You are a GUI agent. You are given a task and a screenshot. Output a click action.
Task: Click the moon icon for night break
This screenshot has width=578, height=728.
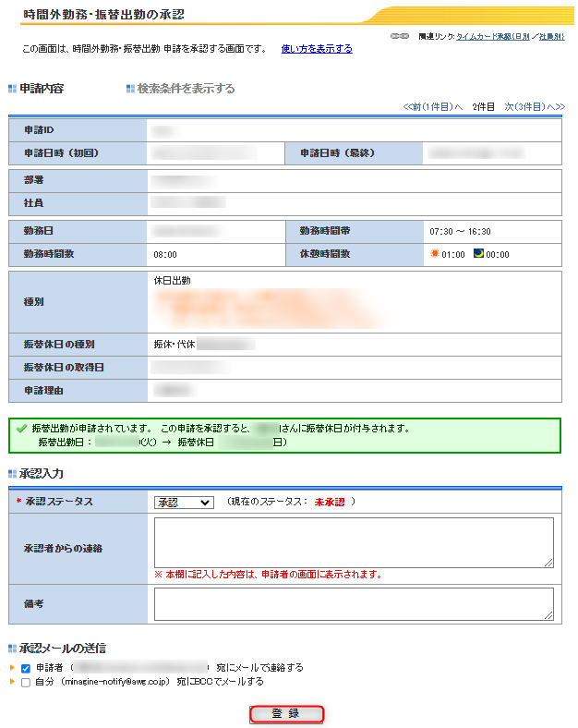click(x=478, y=253)
